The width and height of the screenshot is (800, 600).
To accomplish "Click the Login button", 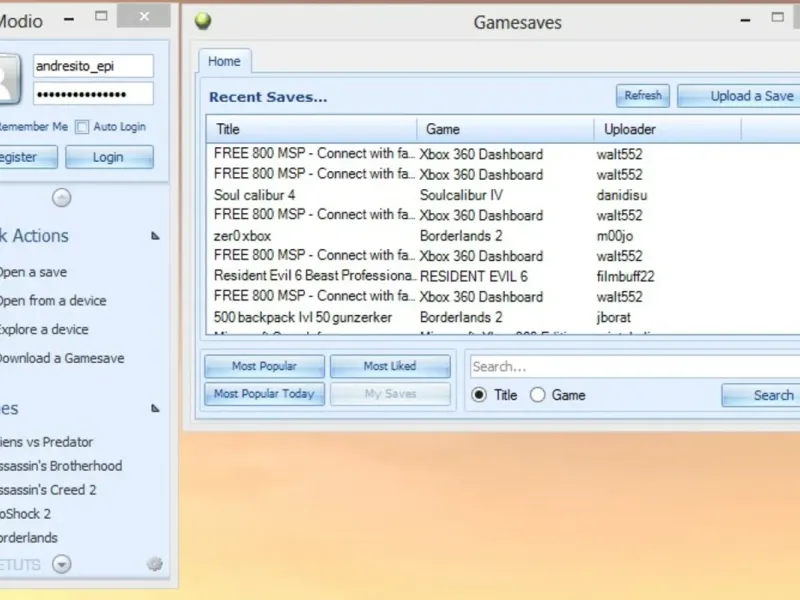I will pos(109,157).
